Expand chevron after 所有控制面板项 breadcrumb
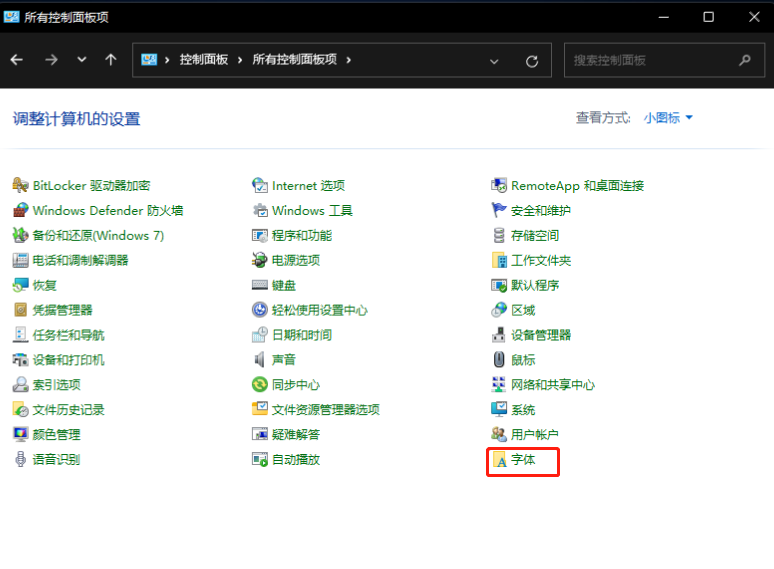This screenshot has height=569, width=774. tap(349, 60)
